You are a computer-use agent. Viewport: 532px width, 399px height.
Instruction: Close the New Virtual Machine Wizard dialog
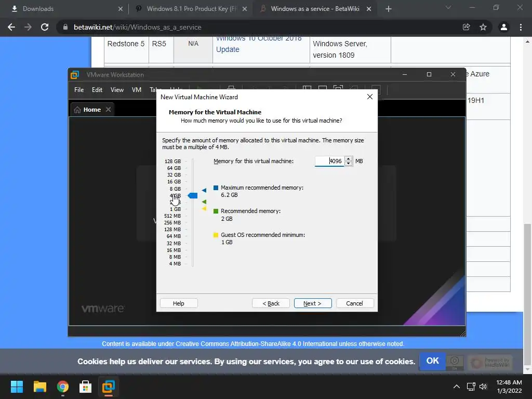pyautogui.click(x=370, y=97)
